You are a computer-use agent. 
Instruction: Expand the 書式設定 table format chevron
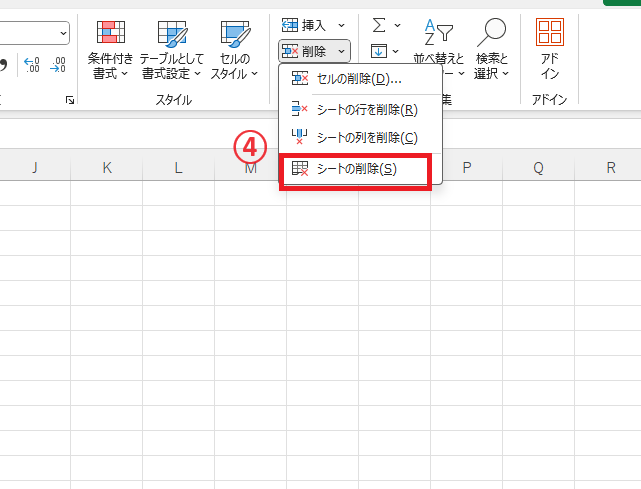tap(197, 74)
